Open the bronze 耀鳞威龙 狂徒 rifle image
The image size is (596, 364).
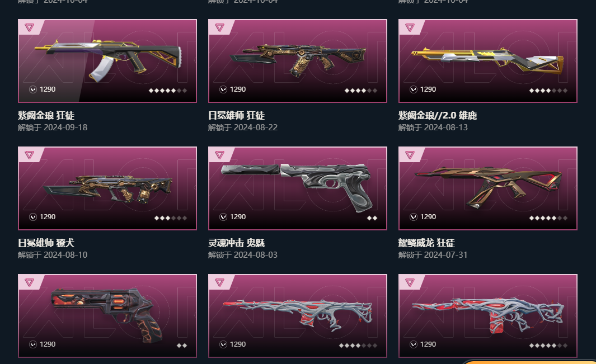click(x=489, y=187)
